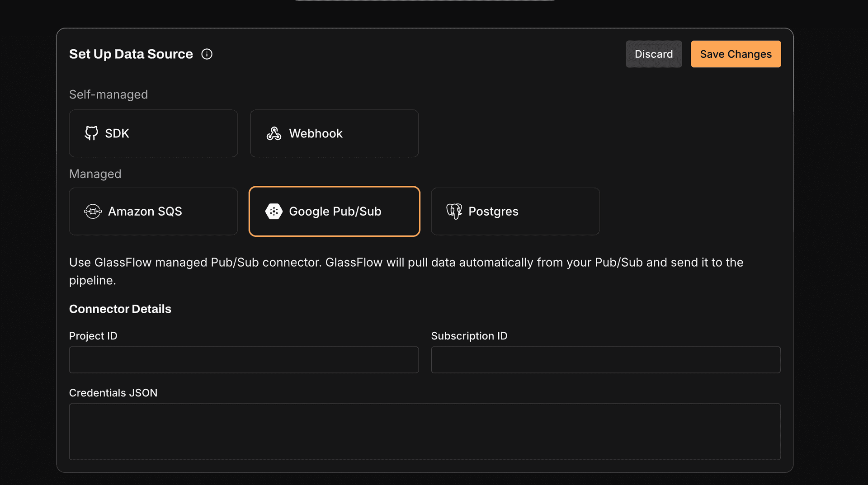
Task: Focus the Project ID input field
Action: tap(244, 360)
